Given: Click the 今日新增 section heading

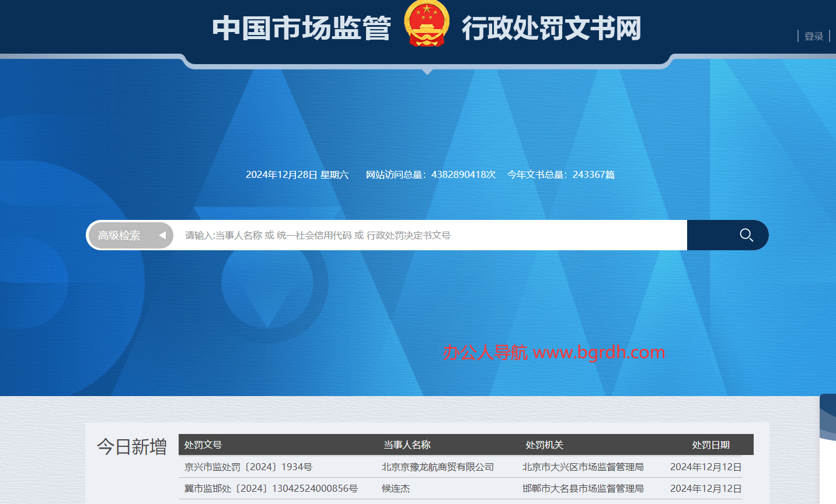Looking at the screenshot, I should [133, 446].
